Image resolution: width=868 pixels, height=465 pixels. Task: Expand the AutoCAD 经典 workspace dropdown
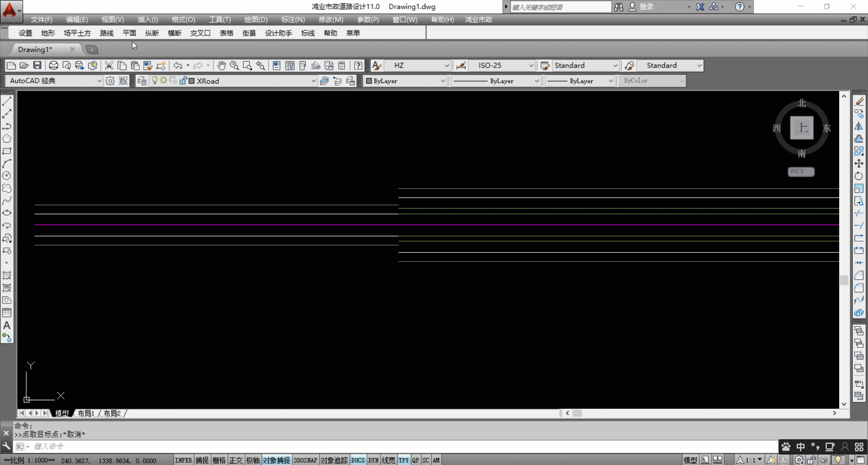[x=99, y=81]
